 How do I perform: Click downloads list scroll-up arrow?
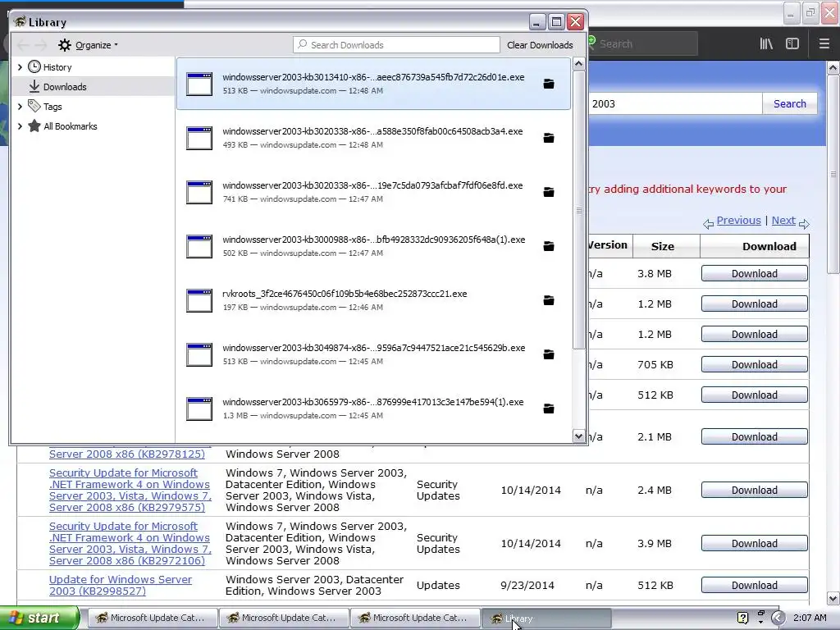[x=578, y=64]
